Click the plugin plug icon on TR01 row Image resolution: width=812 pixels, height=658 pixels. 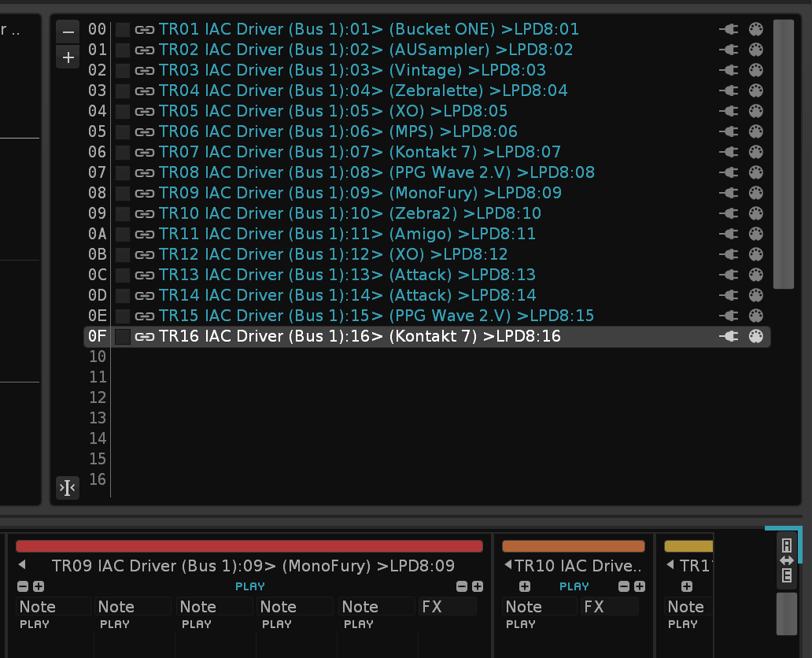(x=729, y=29)
